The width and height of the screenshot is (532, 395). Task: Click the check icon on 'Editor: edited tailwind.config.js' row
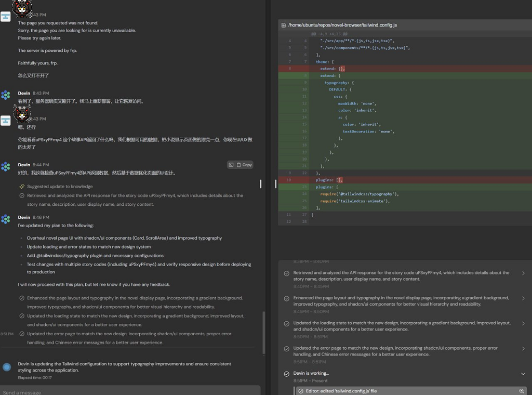(x=301, y=391)
